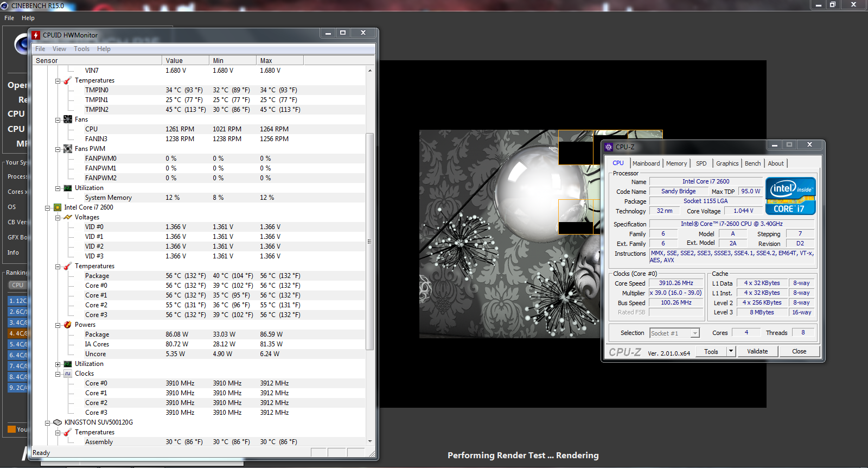This screenshot has width=868, height=468.
Task: Collapse the Fans node
Action: tap(58, 120)
